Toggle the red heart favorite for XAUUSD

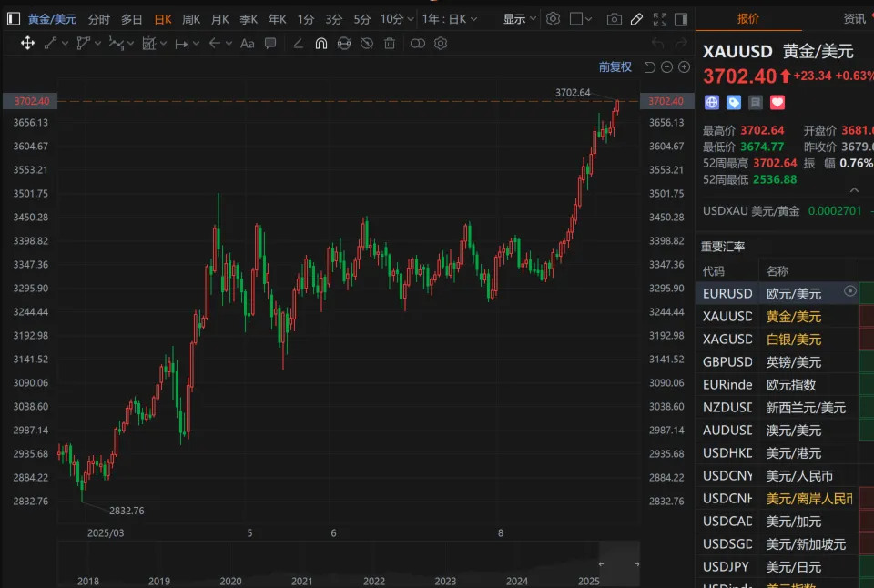[x=777, y=102]
